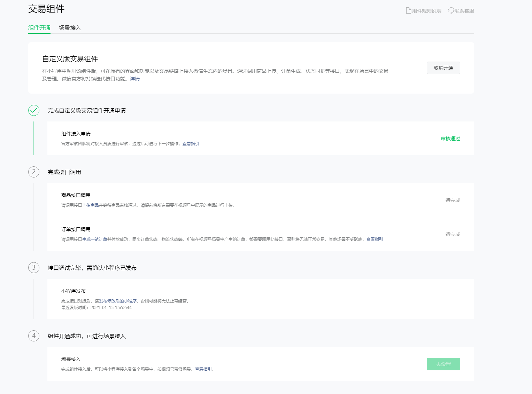Open 查看指引 link under 场景接入 section
Image resolution: width=532 pixels, height=394 pixels.
203,369
